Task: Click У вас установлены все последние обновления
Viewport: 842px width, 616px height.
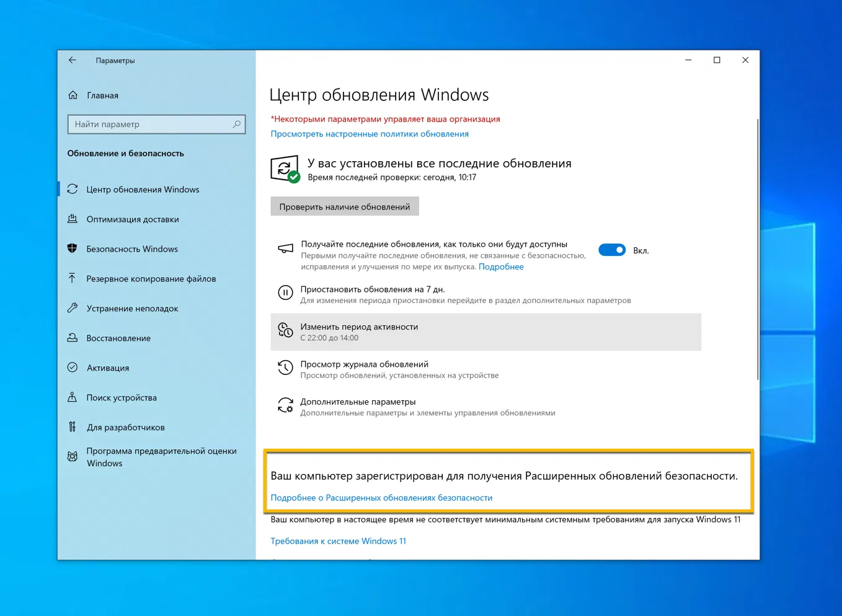Action: pos(440,164)
